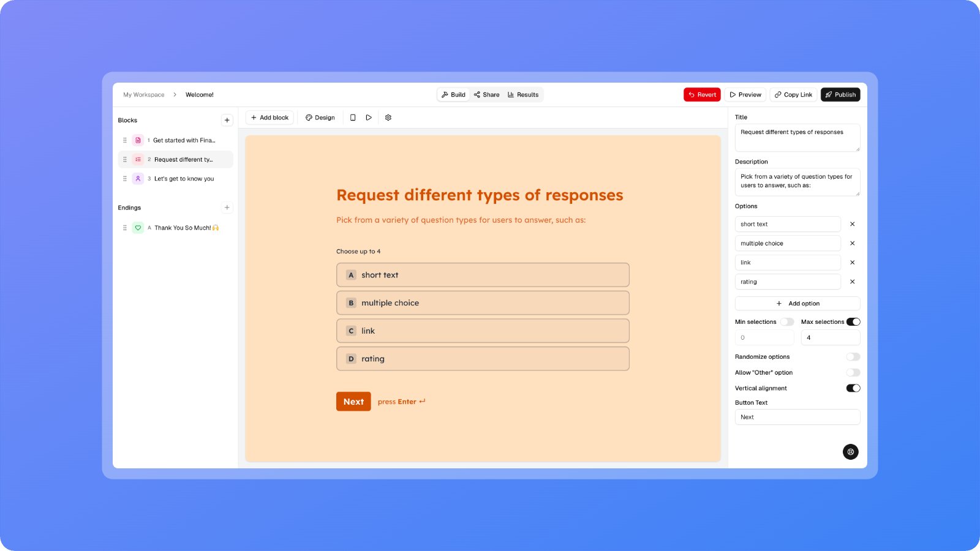The height and width of the screenshot is (551, 980).
Task: Enable Randomize options
Action: 853,356
